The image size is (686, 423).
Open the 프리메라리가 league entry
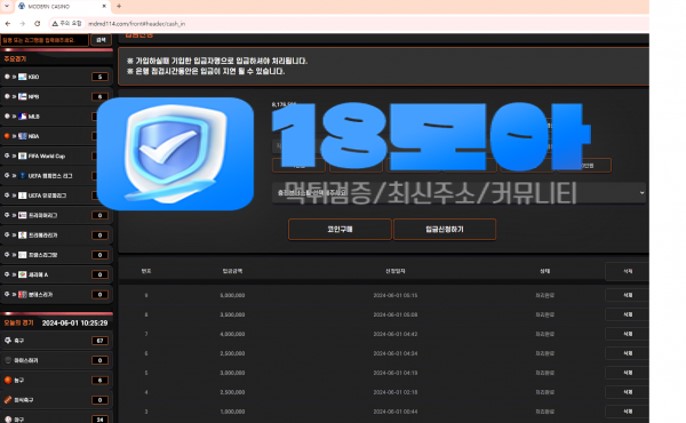tap(43, 235)
